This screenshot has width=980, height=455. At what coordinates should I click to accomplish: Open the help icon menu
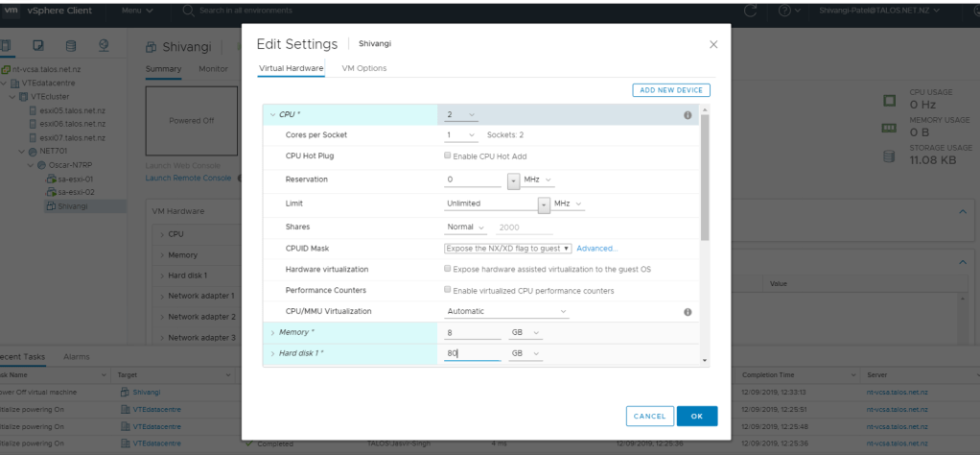(x=788, y=11)
